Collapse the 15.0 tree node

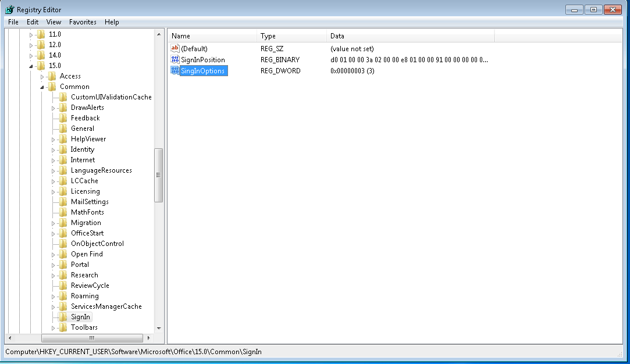31,66
